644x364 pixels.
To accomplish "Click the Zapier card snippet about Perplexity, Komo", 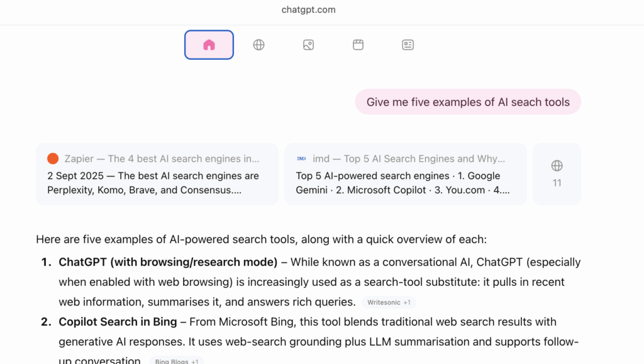I will 153,183.
